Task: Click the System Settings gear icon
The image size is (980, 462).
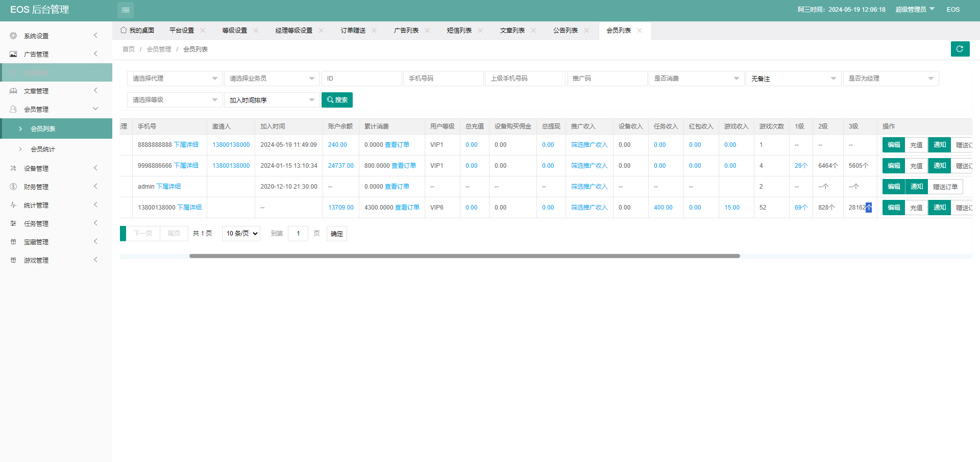Action: 13,36
